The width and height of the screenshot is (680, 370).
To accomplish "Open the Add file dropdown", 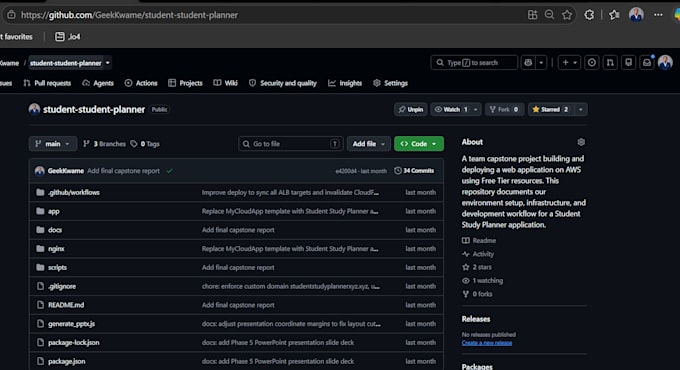I will (x=369, y=144).
